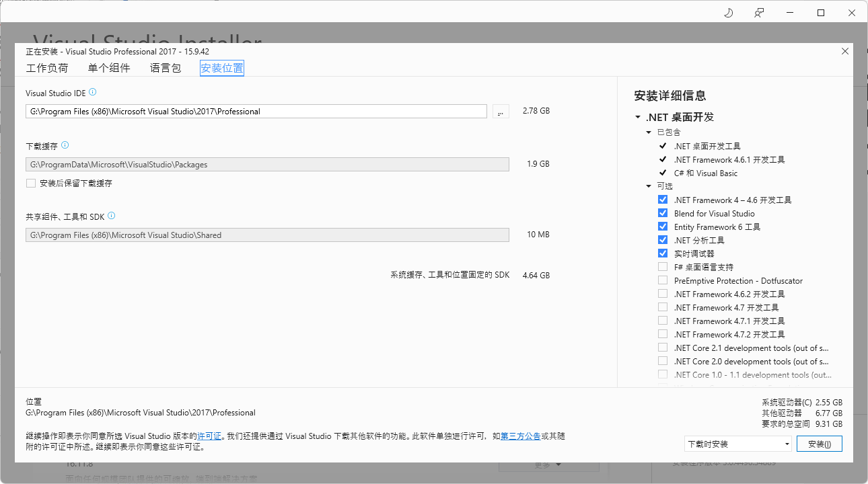Select the 安装位置 tab
The height and width of the screenshot is (484, 868).
(x=222, y=68)
